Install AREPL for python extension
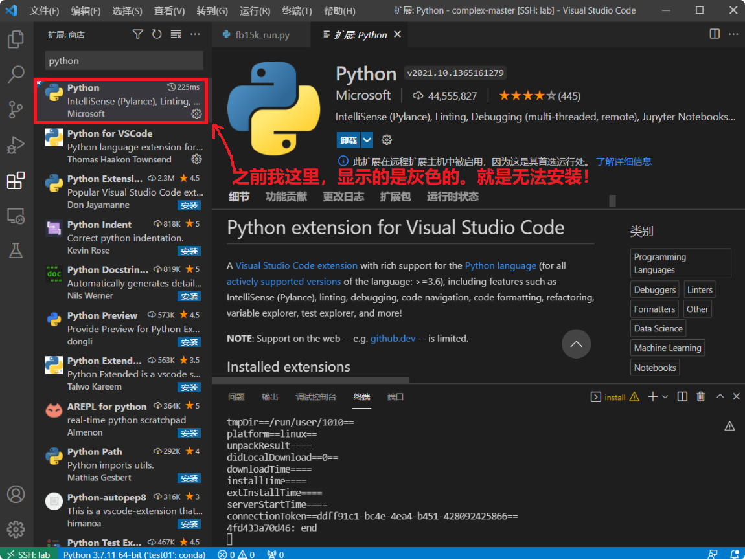 189,433
